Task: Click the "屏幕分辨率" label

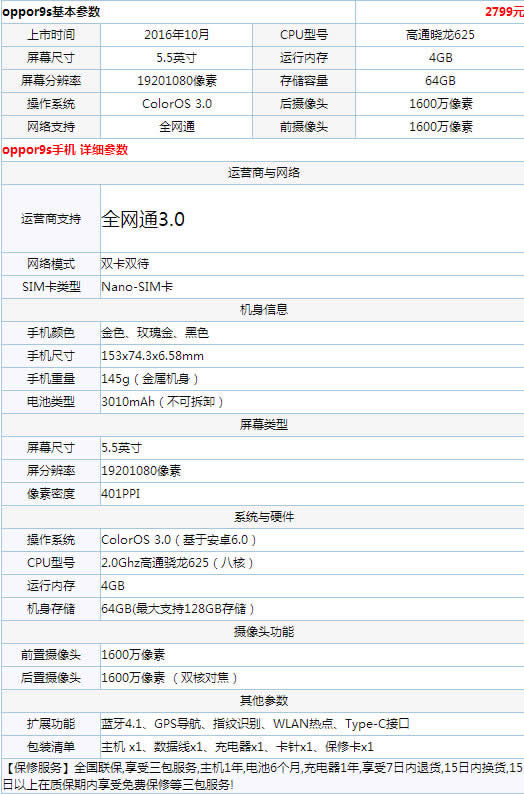Action: [x=51, y=81]
